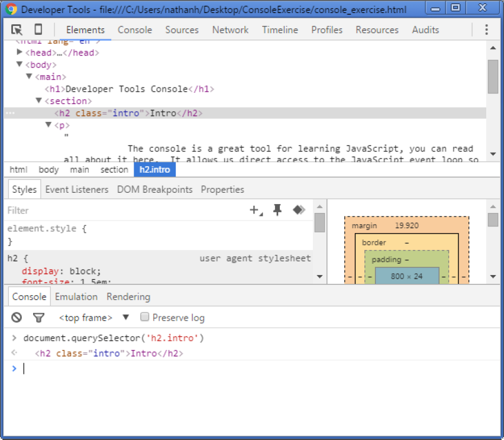
Task: Toggle element state pin icon
Action: [277, 210]
